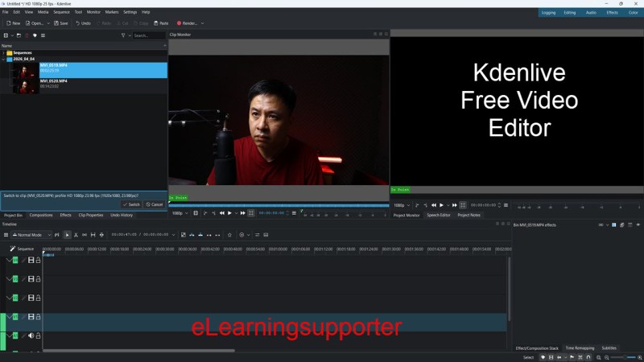Open the Project Bin view options menu icon
Viewport: 644px width, 362px height.
[x=43, y=35]
